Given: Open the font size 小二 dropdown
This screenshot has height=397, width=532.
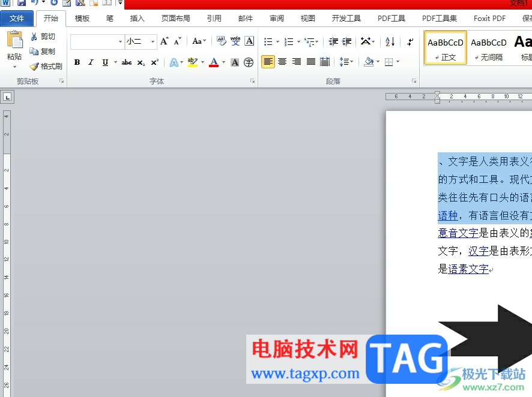Looking at the screenshot, I should 153,41.
